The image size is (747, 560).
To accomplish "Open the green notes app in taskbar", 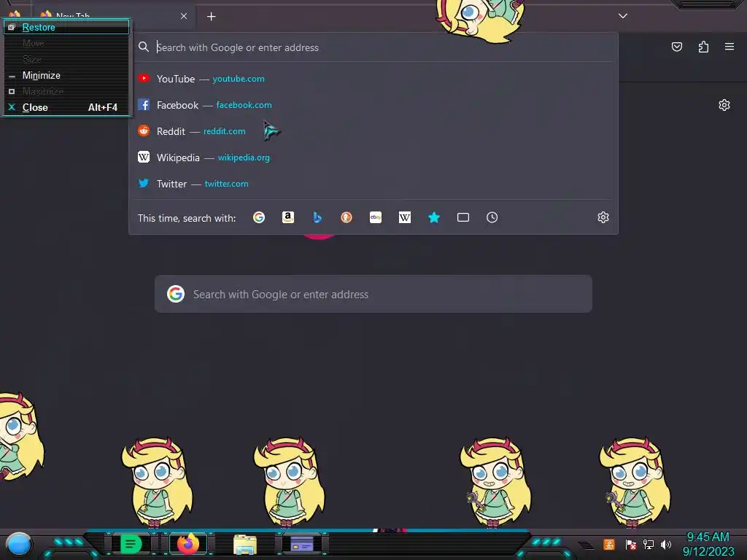I will (131, 544).
